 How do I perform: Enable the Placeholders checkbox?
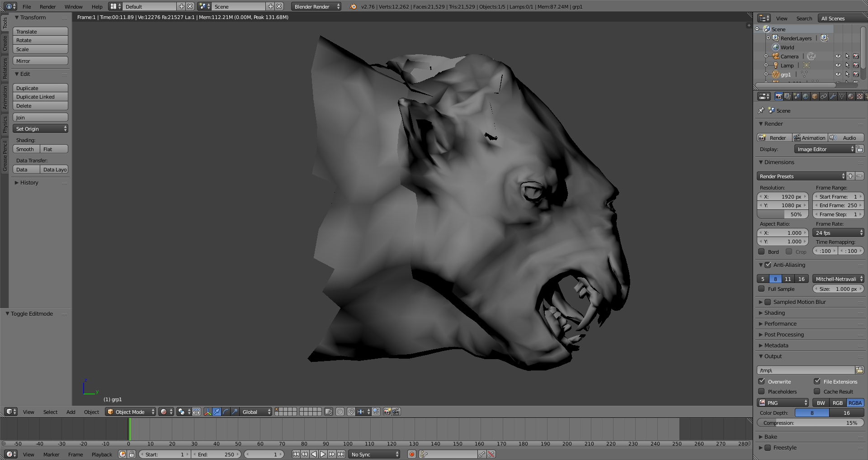[x=761, y=391]
